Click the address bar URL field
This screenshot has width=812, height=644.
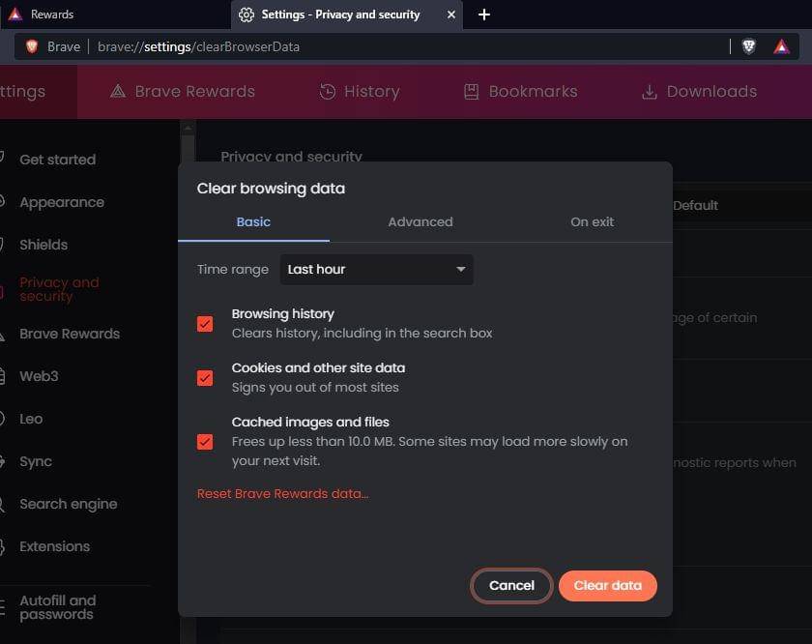click(387, 46)
